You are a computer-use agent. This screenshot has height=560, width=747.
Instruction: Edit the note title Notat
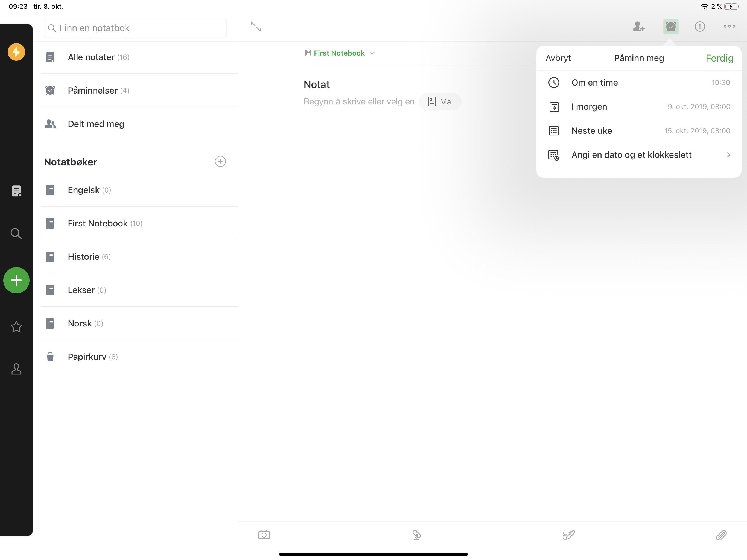317,84
